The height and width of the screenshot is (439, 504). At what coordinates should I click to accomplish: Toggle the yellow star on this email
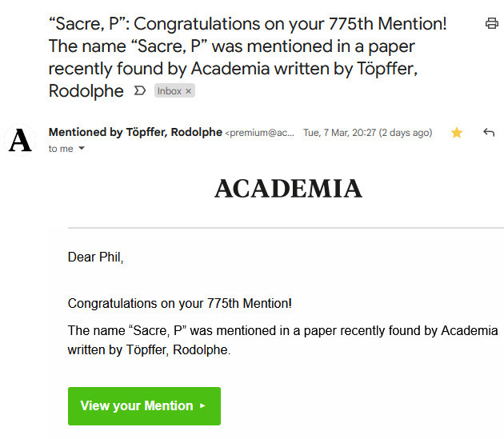point(457,133)
